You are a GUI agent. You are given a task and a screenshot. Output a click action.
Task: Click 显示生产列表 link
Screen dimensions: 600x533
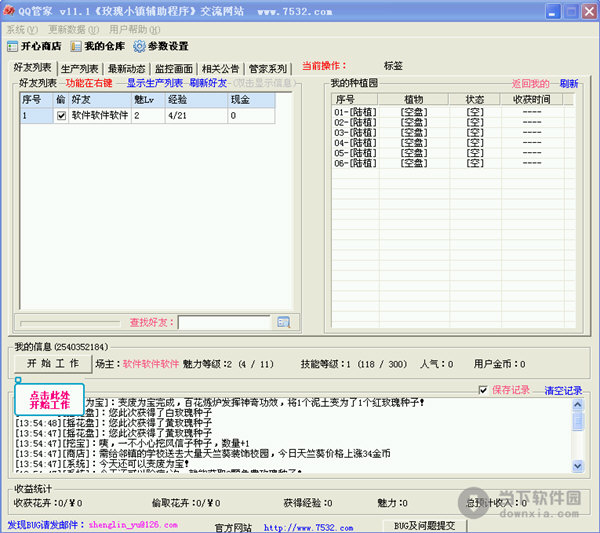(155, 83)
